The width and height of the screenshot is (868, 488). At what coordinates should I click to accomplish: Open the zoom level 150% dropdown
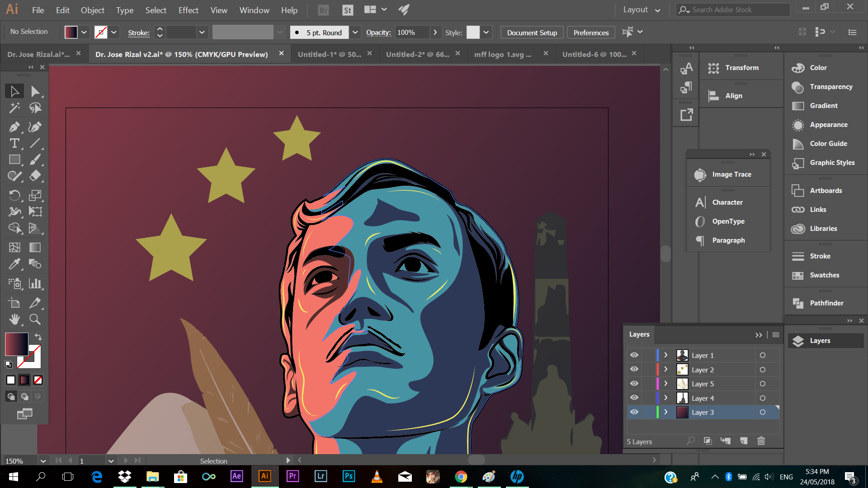point(43,461)
